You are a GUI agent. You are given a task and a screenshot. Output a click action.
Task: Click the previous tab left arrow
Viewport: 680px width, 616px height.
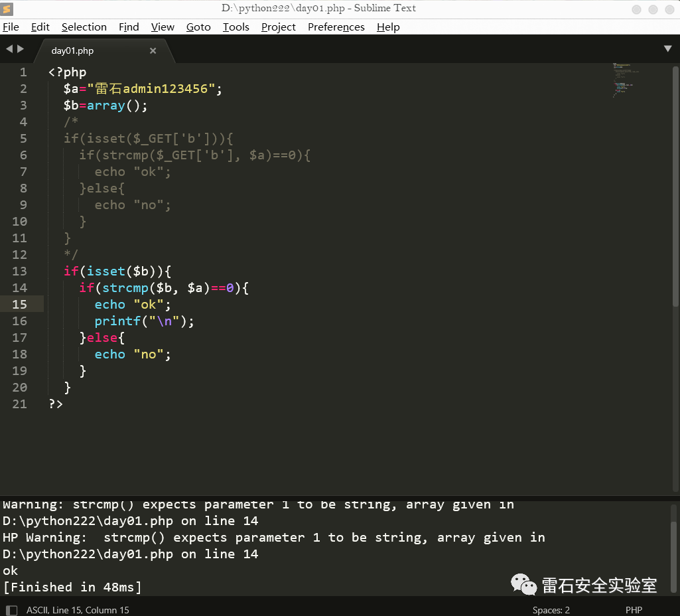tap(9, 49)
